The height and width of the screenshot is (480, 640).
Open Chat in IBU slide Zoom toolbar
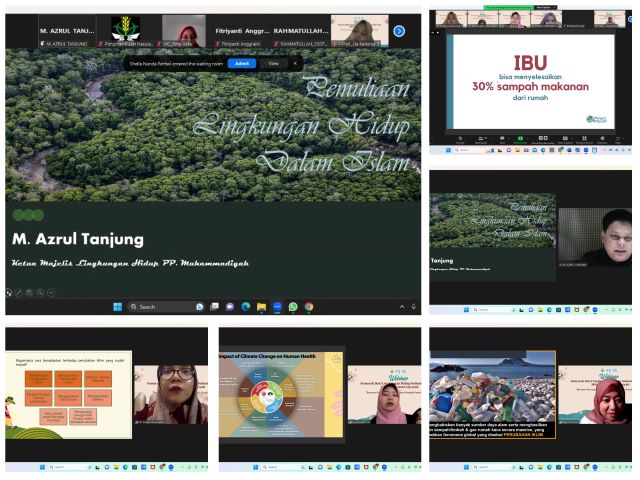pos(502,140)
